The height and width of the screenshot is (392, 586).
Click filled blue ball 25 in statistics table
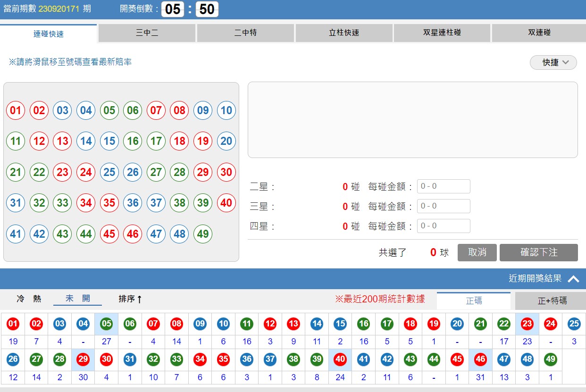click(574, 324)
